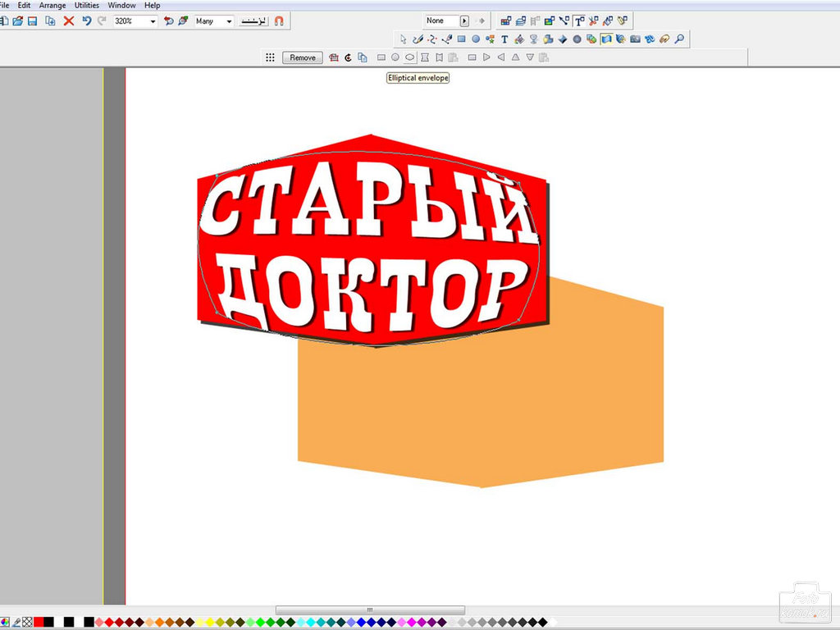Choose the Selector arrow tool

(403, 39)
